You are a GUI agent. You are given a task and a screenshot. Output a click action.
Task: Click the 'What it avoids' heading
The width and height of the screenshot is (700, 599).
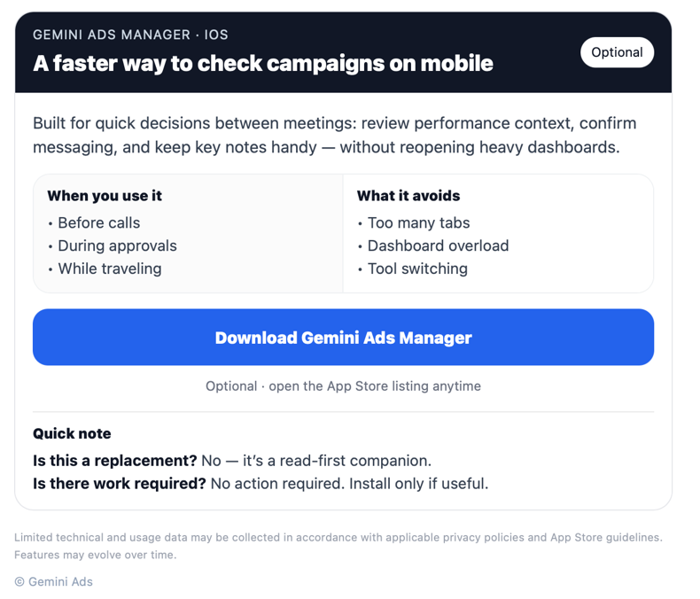pos(408,196)
